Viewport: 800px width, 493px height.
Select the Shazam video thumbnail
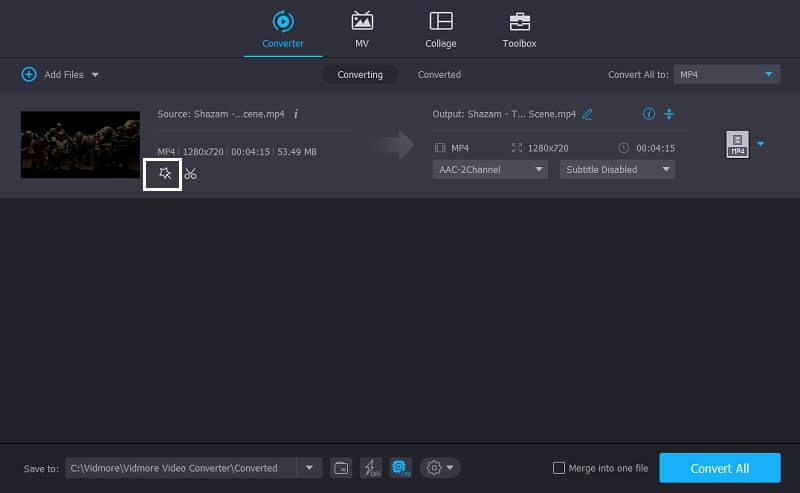[80, 145]
